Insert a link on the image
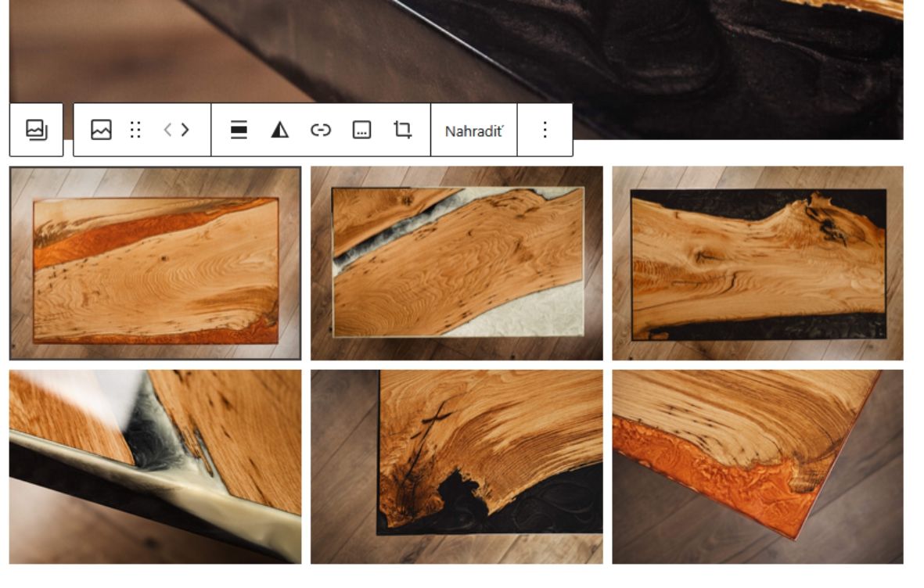 321,130
